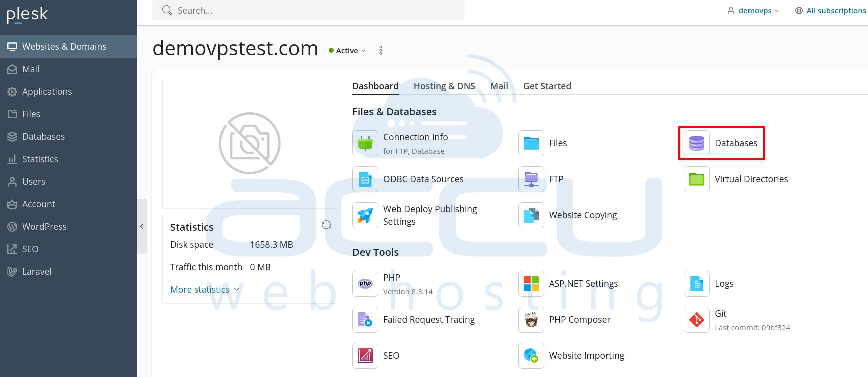
Task: Click the SEO chart icon in Dev Tools
Action: 365,356
